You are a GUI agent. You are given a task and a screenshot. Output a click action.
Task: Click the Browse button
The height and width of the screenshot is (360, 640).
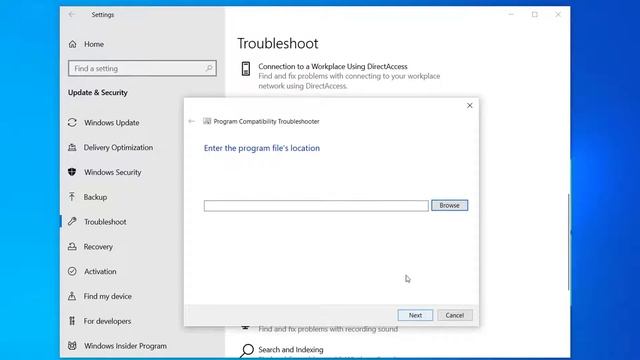click(x=449, y=205)
